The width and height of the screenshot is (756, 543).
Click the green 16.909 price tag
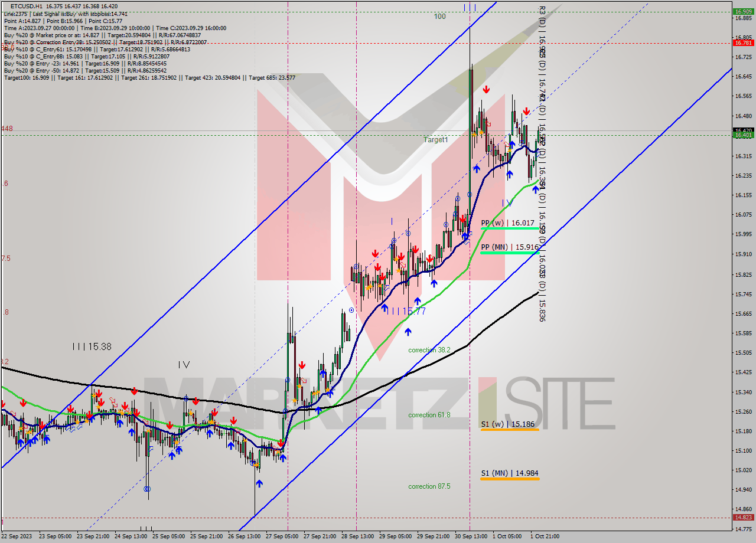click(743, 11)
